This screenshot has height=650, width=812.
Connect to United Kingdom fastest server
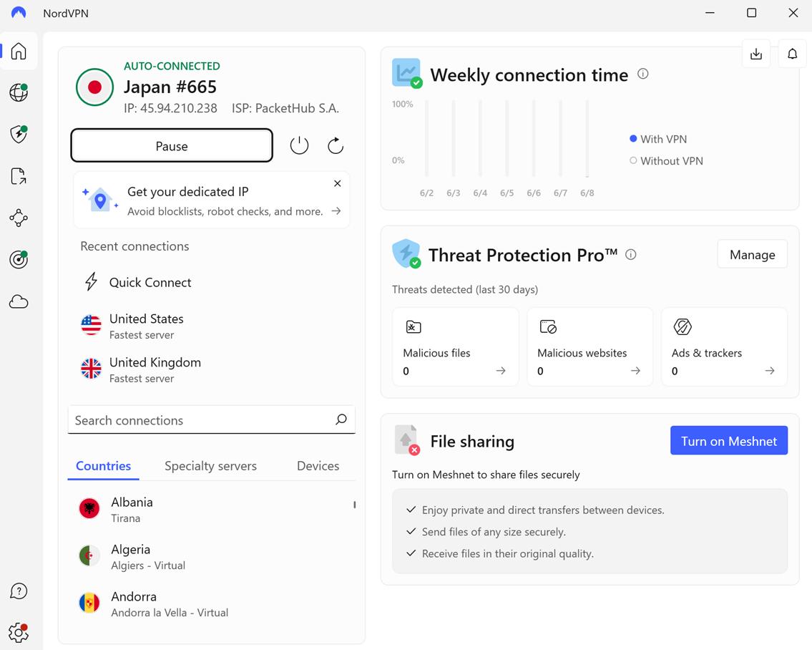[211, 369]
